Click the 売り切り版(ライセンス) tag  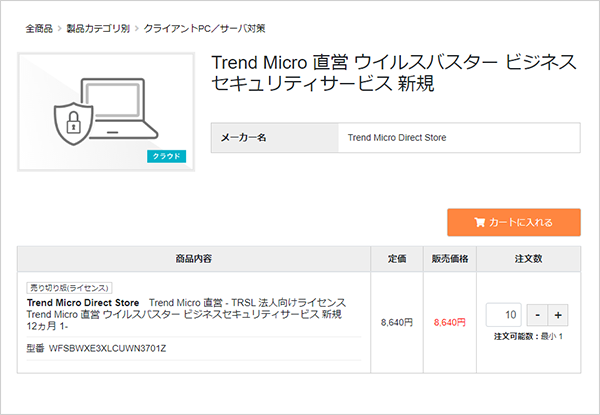pos(68,287)
